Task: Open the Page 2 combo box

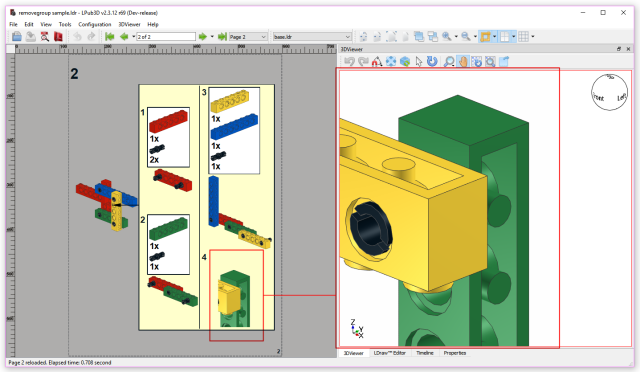Action: (x=248, y=37)
